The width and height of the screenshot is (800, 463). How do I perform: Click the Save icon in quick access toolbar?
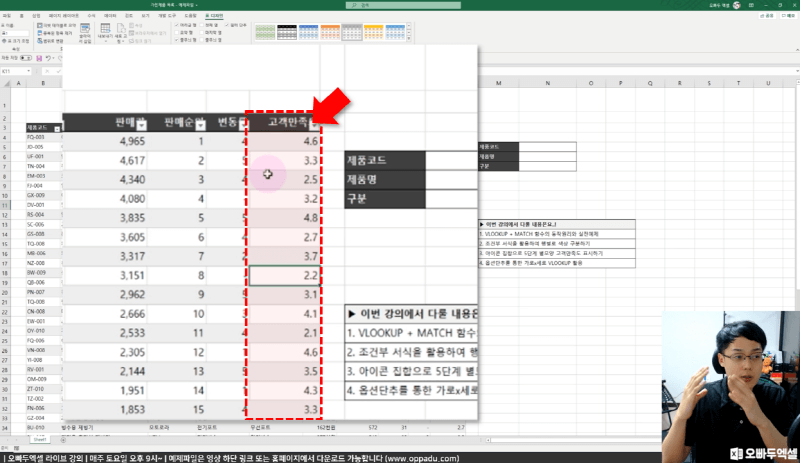39,58
